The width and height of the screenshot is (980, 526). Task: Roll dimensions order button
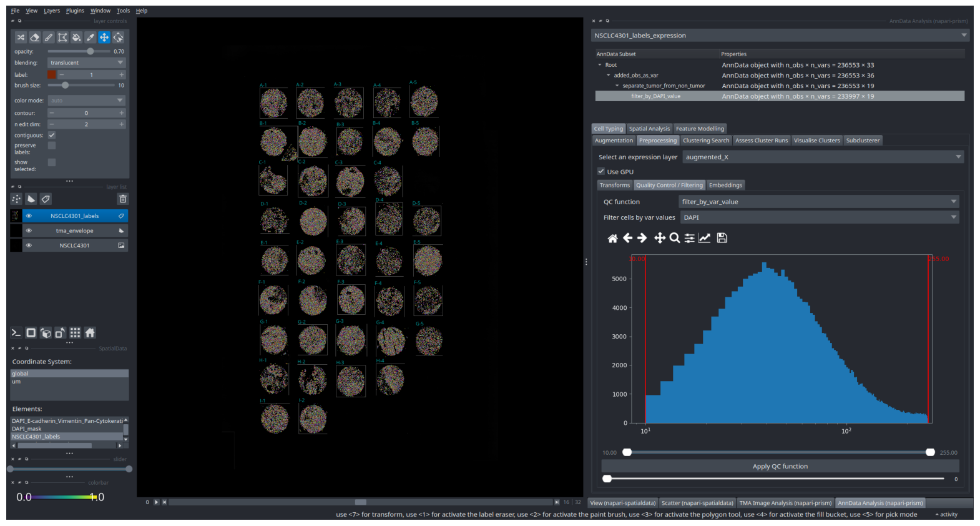(46, 333)
